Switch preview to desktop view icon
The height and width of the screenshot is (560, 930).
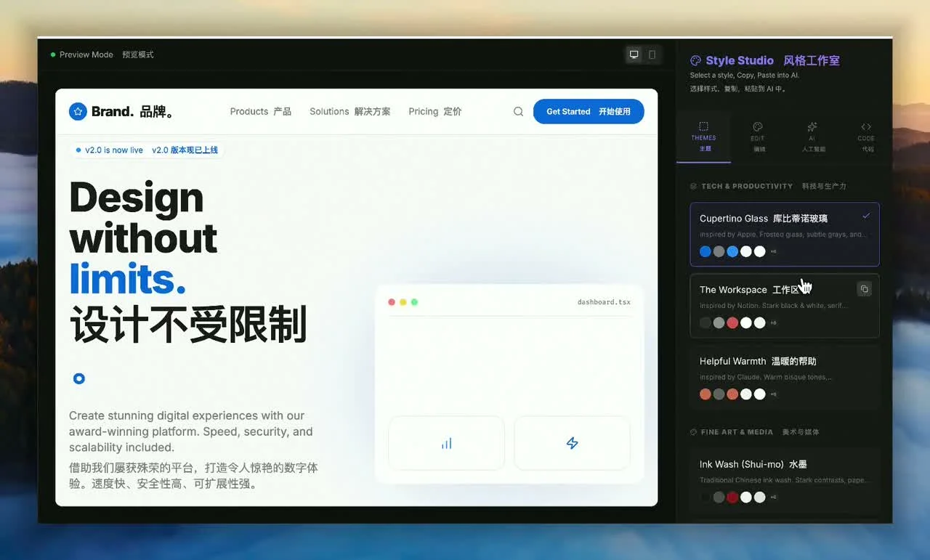634,54
